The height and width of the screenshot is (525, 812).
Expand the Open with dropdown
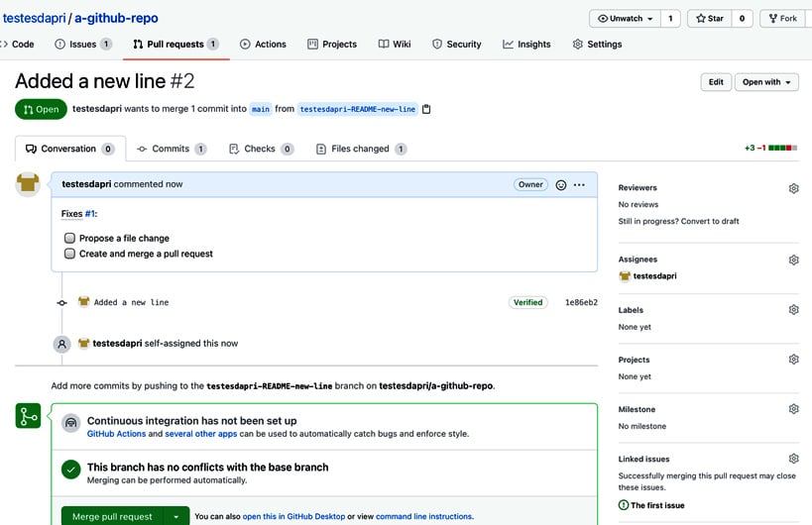[x=766, y=82]
